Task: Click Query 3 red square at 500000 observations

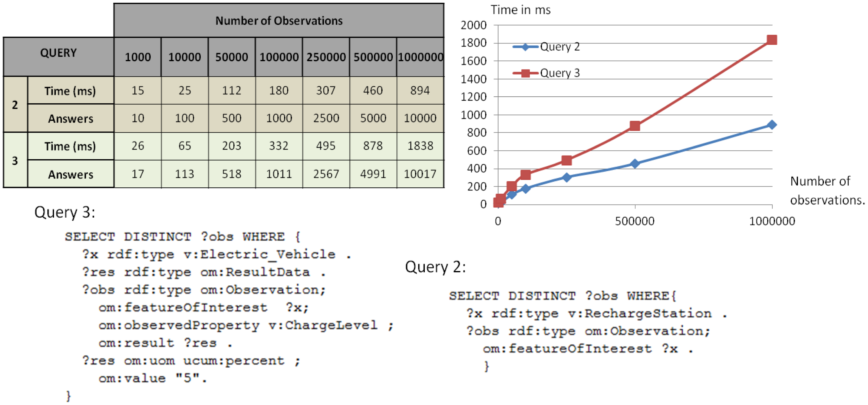Action: [x=635, y=126]
